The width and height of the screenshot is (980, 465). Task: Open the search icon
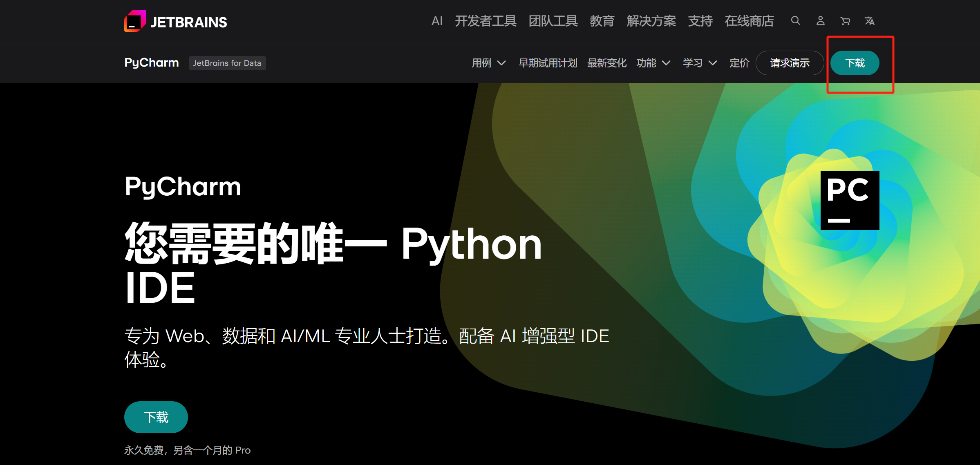pos(795,21)
